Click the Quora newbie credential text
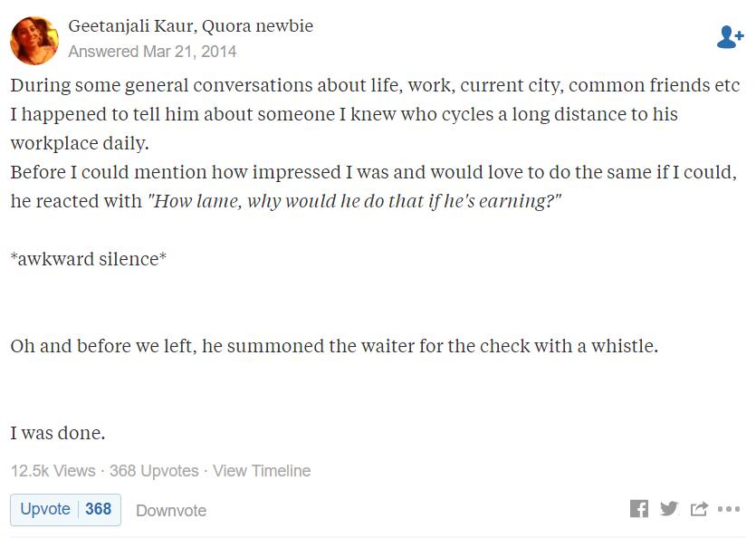Viewport: 756px width, 538px height. 257,25
